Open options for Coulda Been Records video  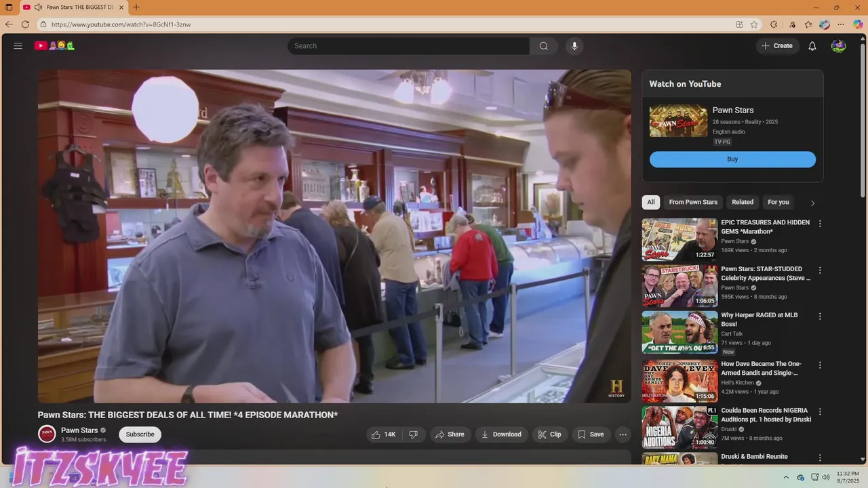(x=820, y=411)
